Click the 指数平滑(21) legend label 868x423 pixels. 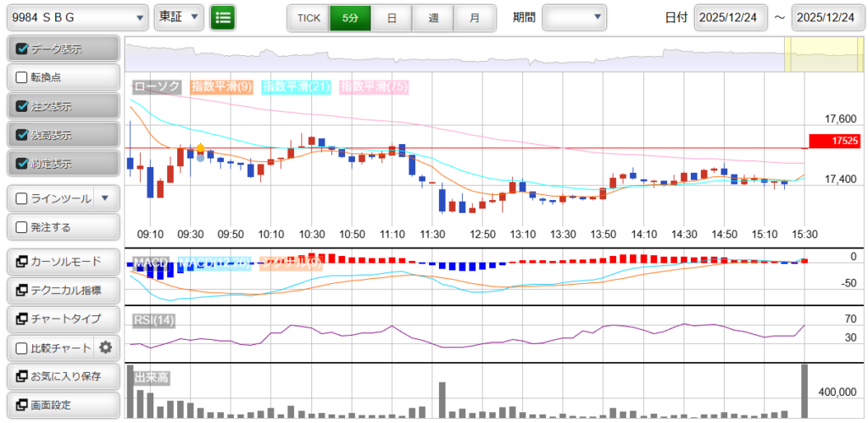click(294, 86)
